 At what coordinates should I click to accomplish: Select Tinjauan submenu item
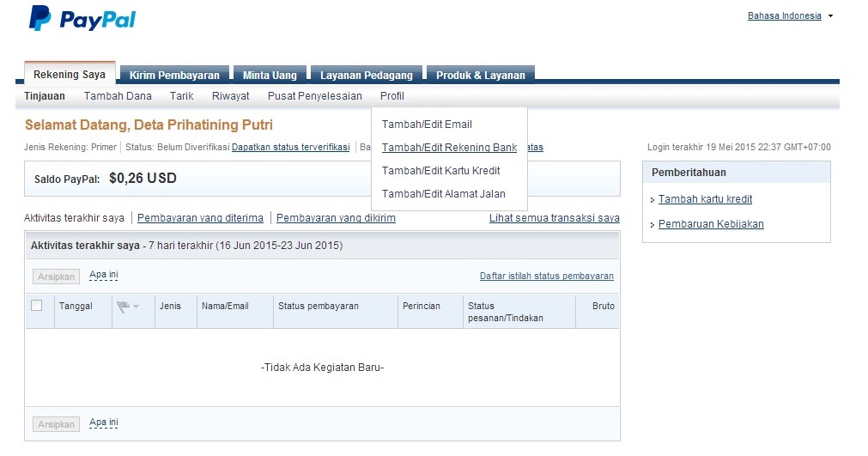click(x=45, y=95)
